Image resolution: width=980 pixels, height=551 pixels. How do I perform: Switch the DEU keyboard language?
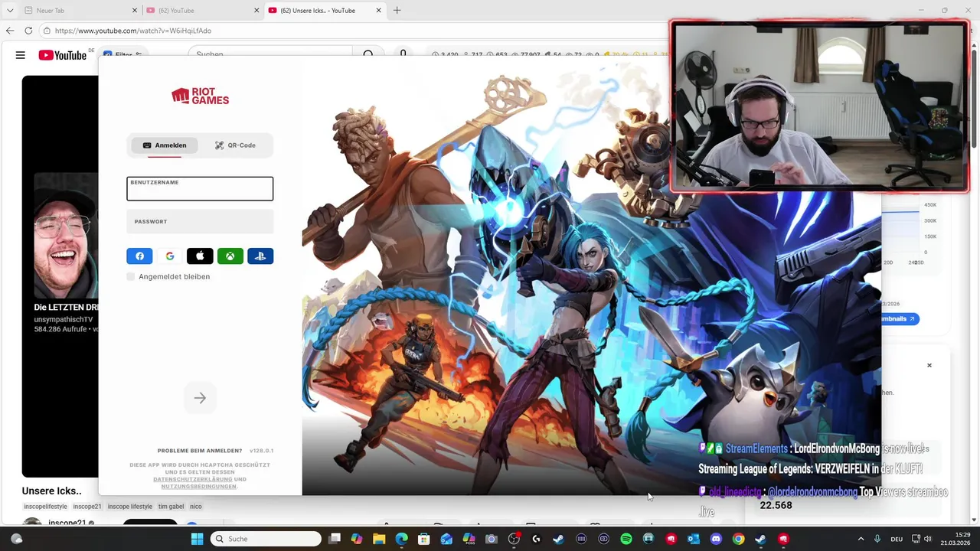pyautogui.click(x=896, y=539)
